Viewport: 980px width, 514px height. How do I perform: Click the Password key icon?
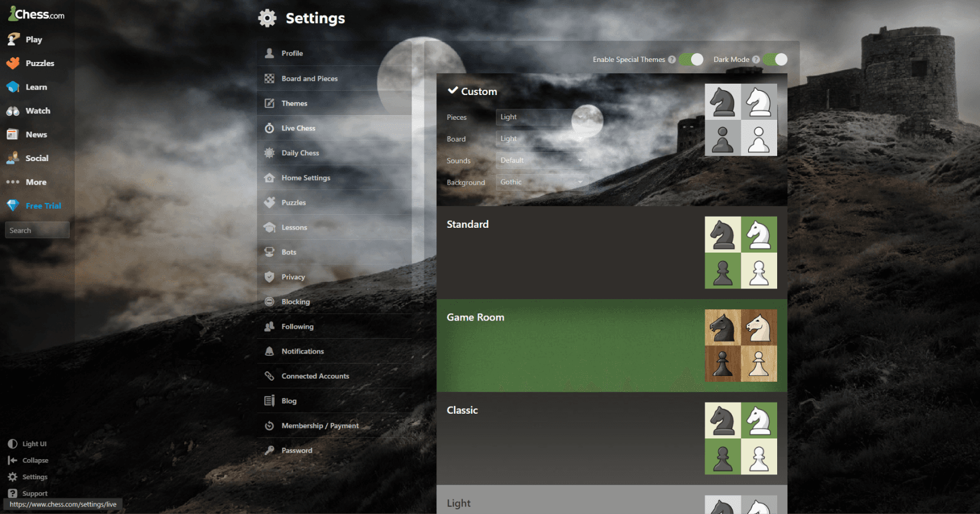[269, 450]
